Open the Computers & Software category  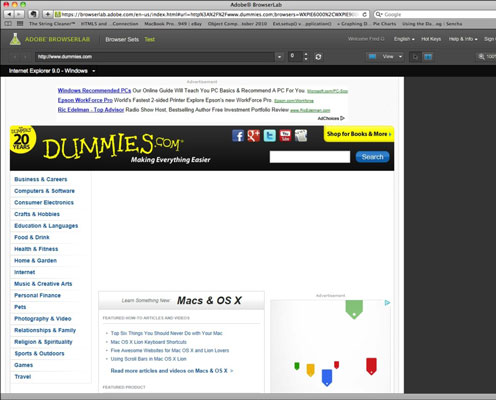tap(44, 191)
